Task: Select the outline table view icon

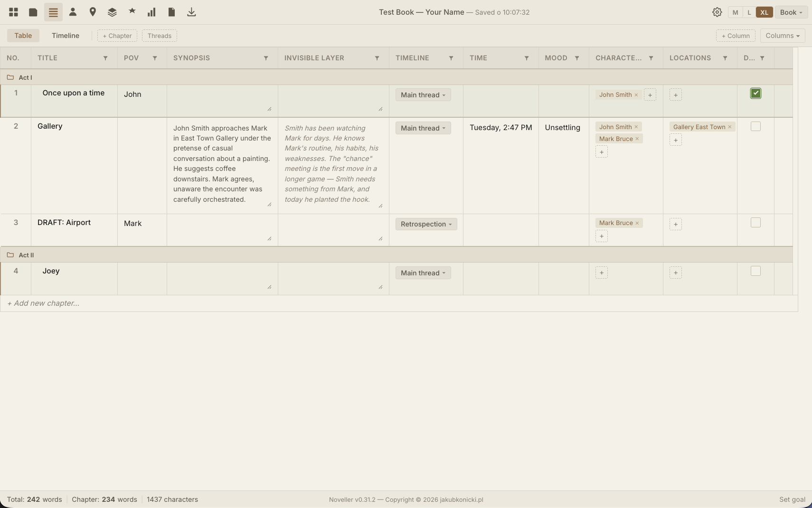Action: [x=53, y=12]
